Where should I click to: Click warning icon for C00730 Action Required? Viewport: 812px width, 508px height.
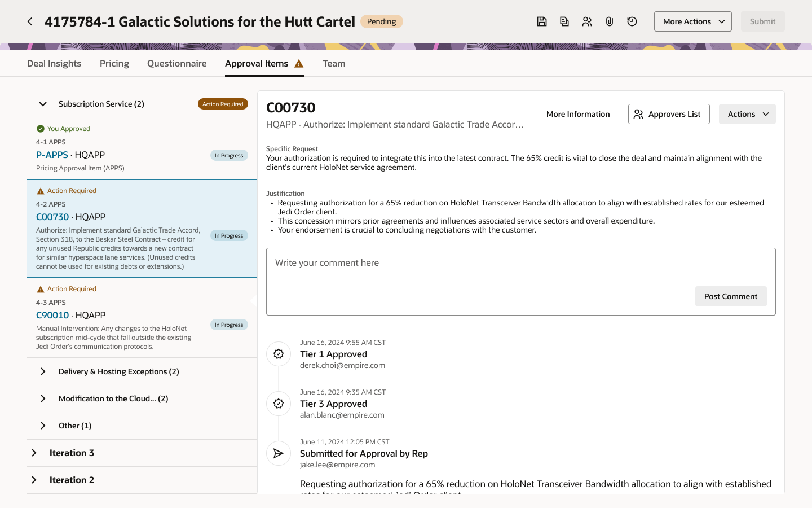pos(41,191)
